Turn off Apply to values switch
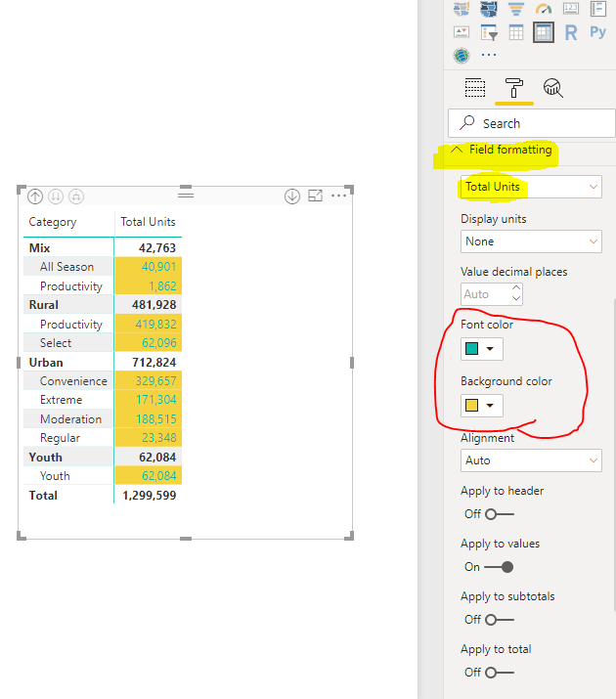 tap(500, 567)
